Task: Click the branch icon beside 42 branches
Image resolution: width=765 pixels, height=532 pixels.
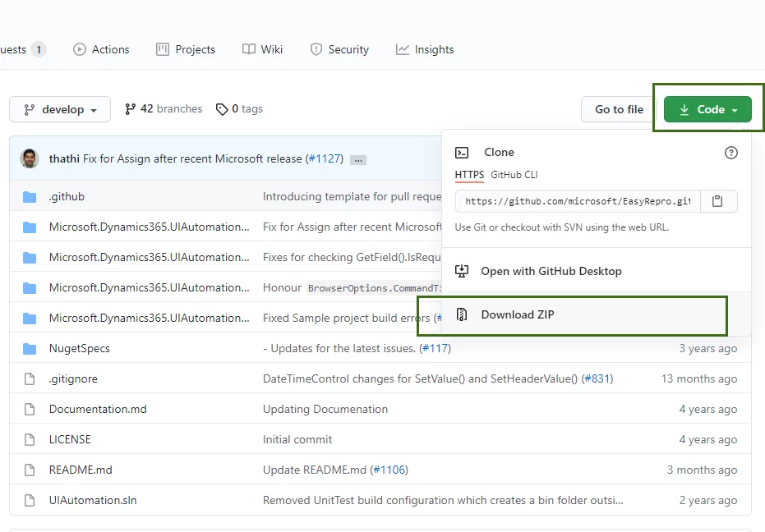Action: (x=130, y=109)
